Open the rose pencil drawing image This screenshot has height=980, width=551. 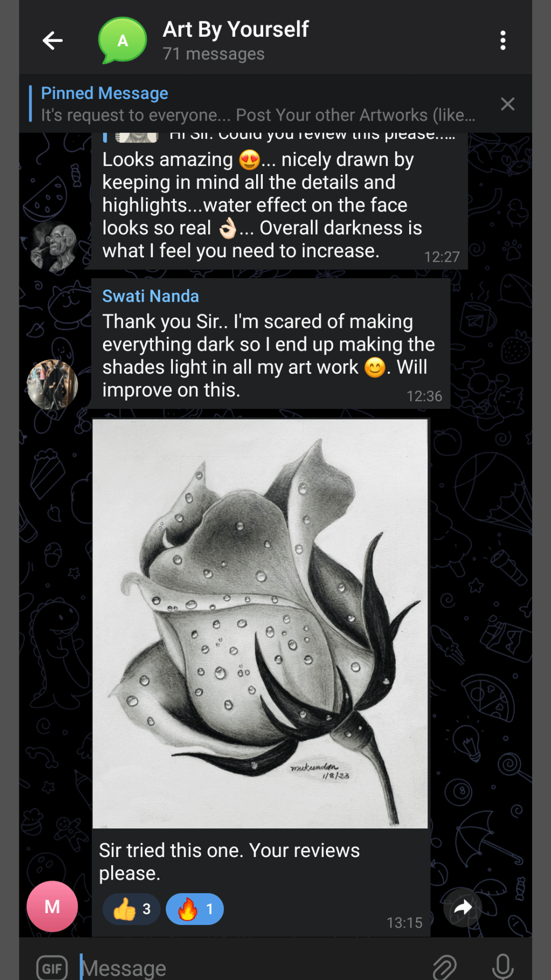260,623
